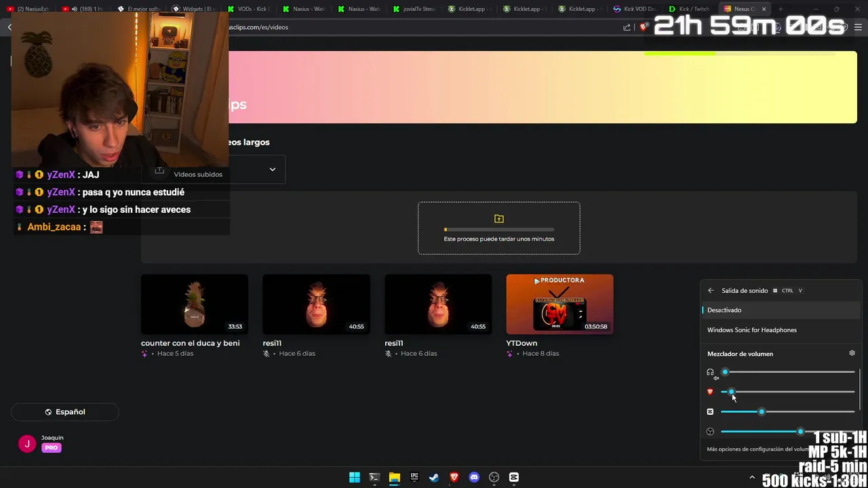Go back using the sound output back arrow
This screenshot has height=488, width=868.
pyautogui.click(x=711, y=291)
